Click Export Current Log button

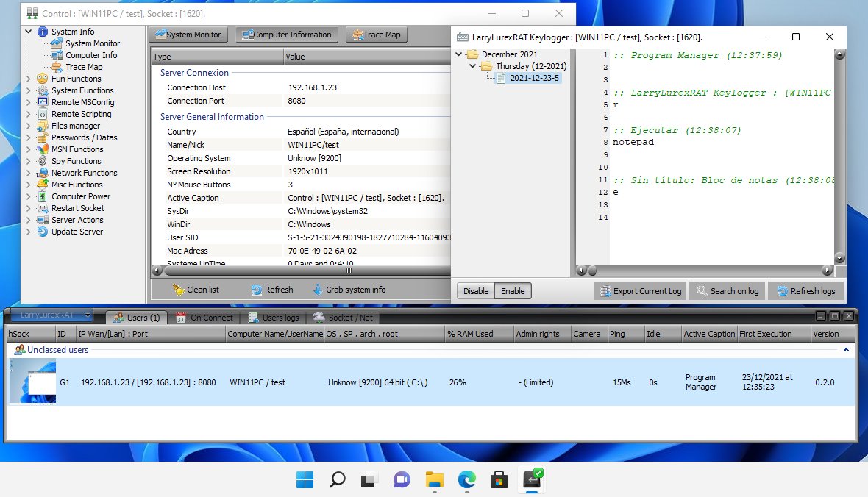pos(641,291)
